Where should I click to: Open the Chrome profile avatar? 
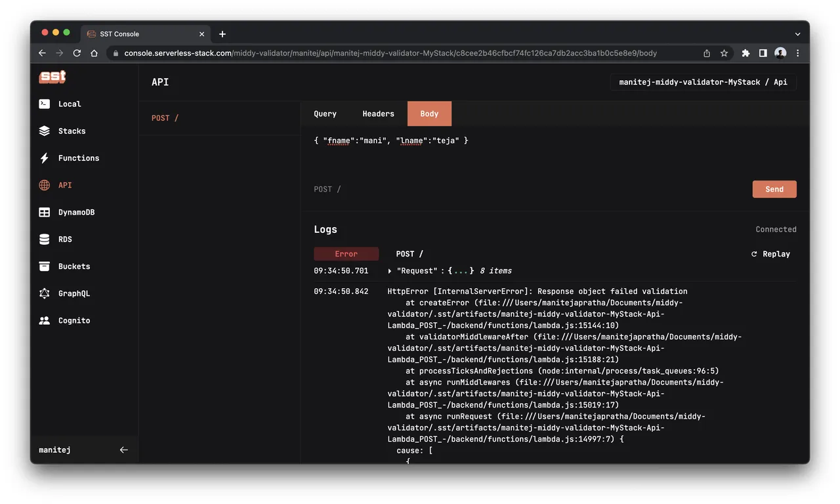(x=780, y=53)
